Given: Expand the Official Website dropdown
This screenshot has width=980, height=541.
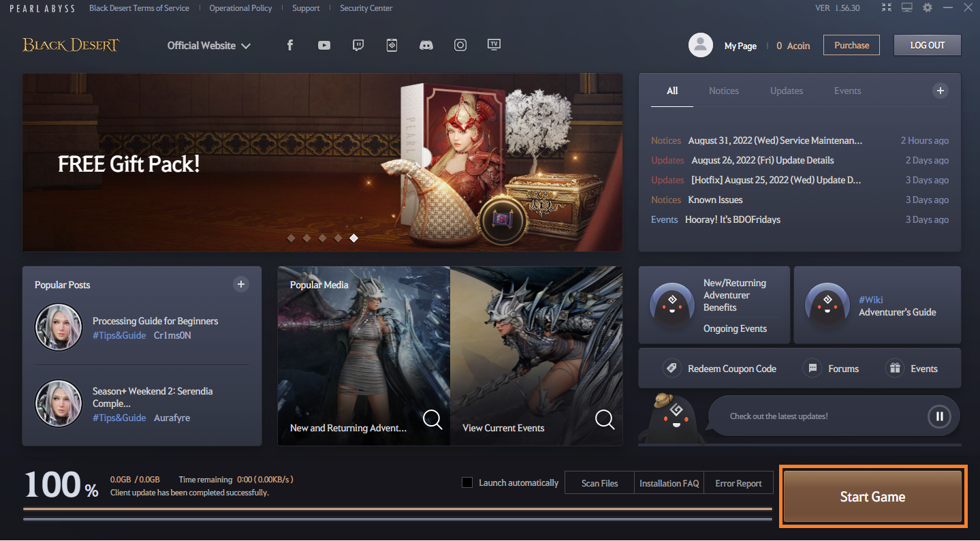Looking at the screenshot, I should point(209,46).
